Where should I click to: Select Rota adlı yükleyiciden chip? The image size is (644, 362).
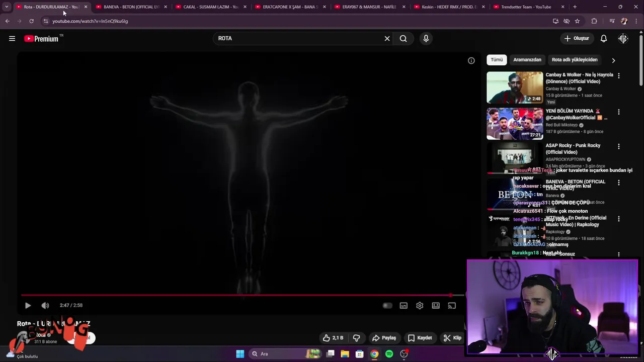(x=575, y=60)
